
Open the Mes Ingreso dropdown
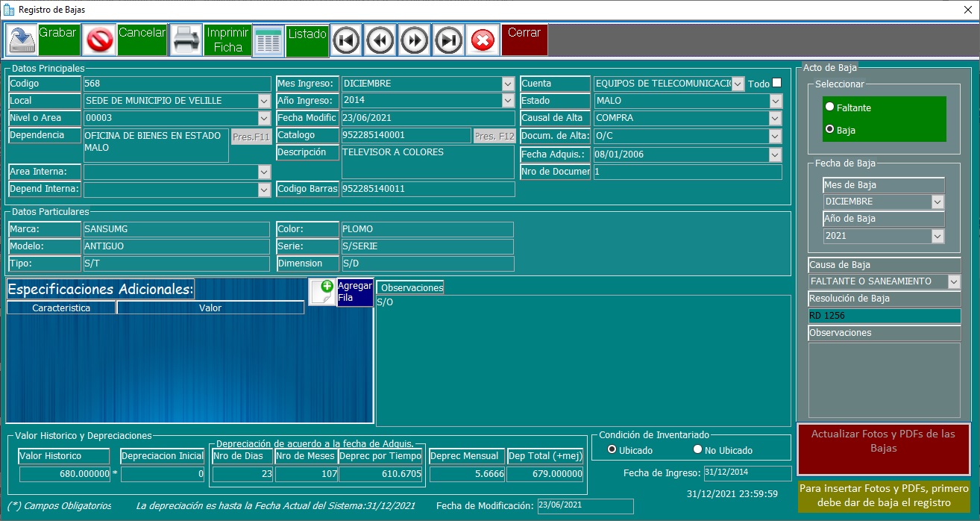pyautogui.click(x=508, y=84)
